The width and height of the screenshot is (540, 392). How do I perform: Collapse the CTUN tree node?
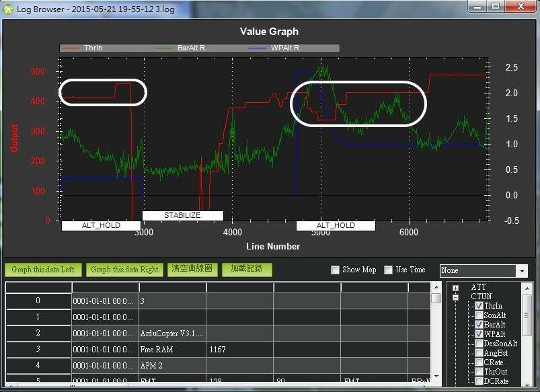(456, 297)
